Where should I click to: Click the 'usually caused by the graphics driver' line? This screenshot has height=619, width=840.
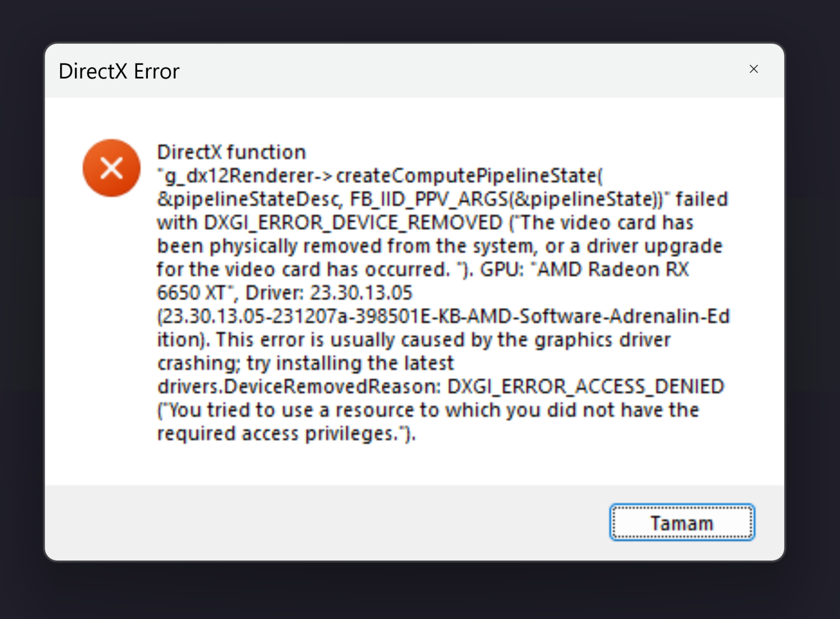414,340
